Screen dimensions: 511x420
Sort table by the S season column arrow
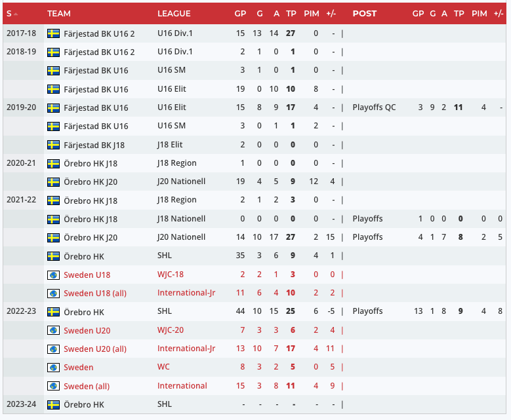click(x=15, y=14)
